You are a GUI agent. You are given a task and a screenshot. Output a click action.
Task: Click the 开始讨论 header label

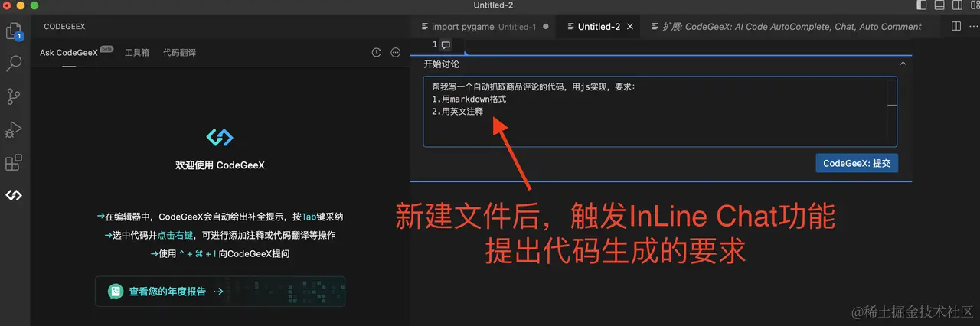click(442, 64)
